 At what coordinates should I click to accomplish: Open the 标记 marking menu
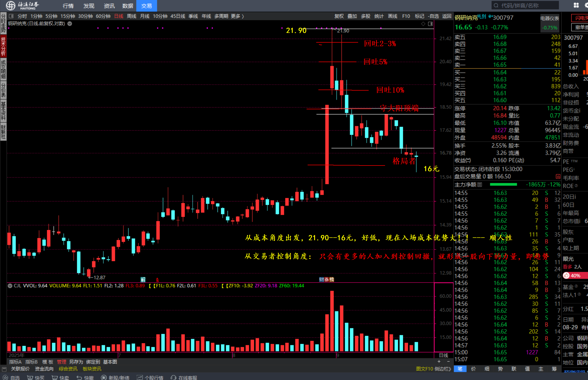point(419,16)
